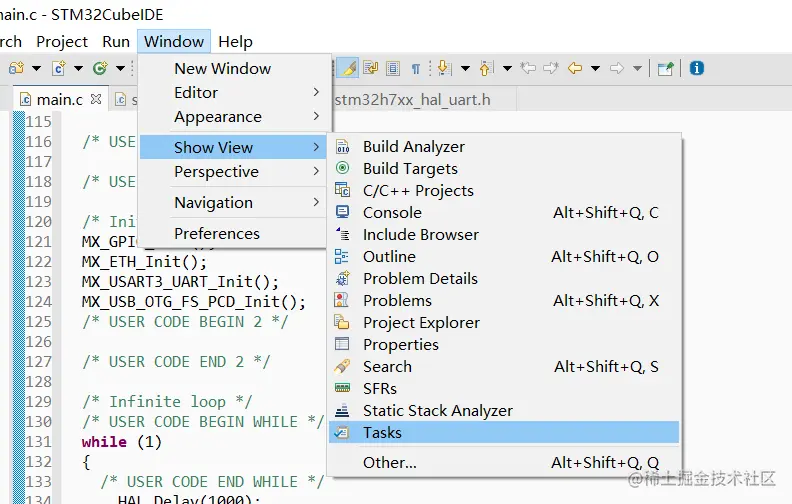Screen dimensions: 792x504
Task: Open Build Targets view
Action: click(x=504, y=168)
